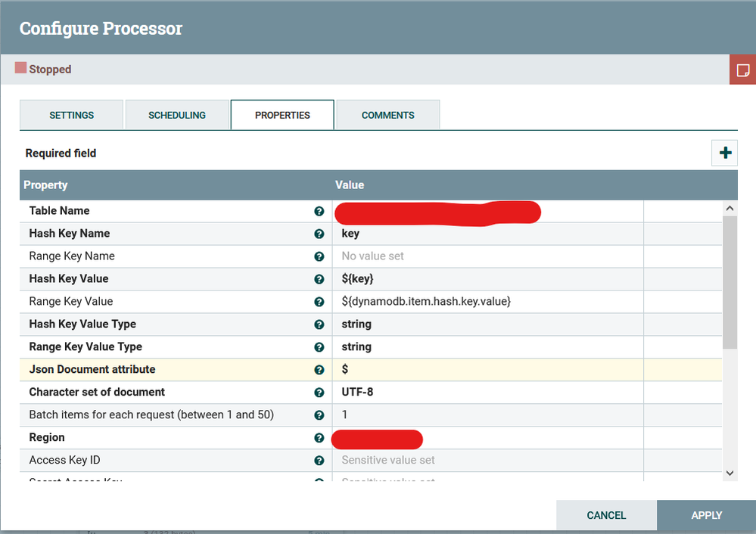This screenshot has width=756, height=534.
Task: Edit Range Key Name 'No value set' cell
Action: pyautogui.click(x=487, y=256)
